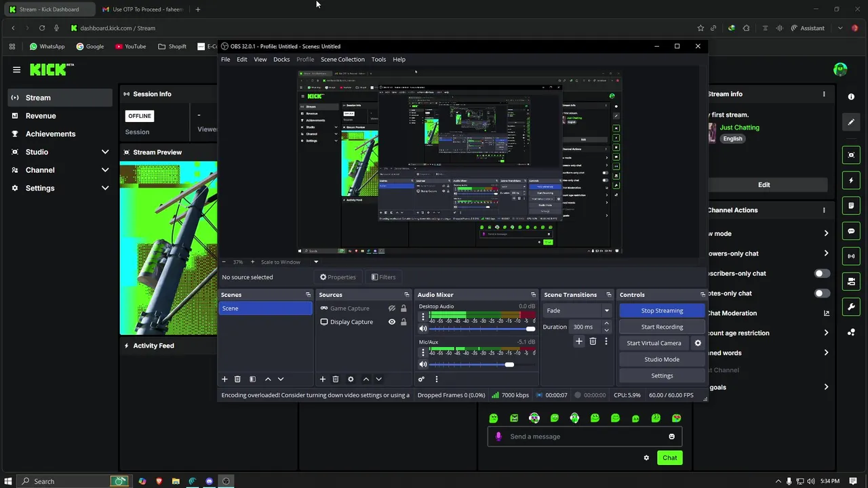
Task: Delete selected source with Sources trash icon
Action: coord(336,379)
